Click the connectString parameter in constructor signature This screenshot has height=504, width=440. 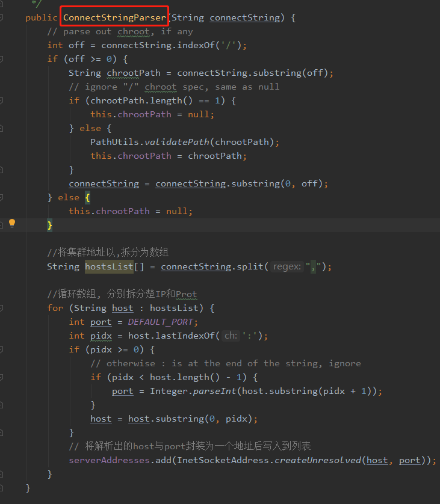245,17
